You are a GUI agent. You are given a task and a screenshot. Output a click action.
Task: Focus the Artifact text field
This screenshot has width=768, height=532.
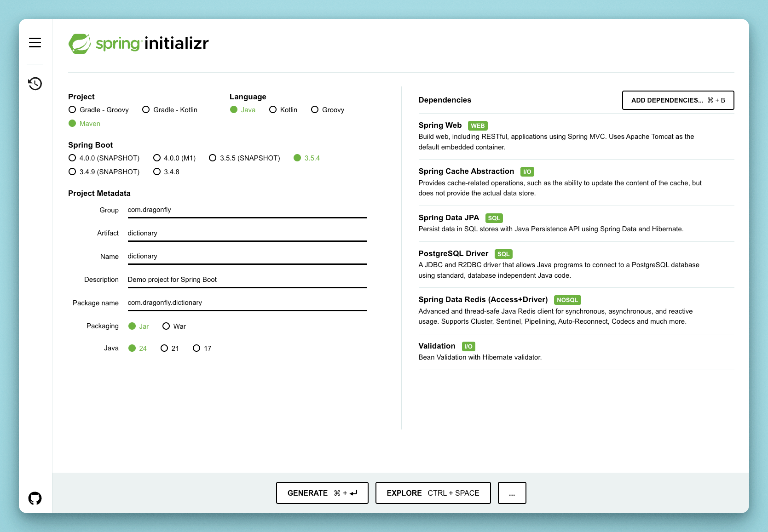point(247,233)
